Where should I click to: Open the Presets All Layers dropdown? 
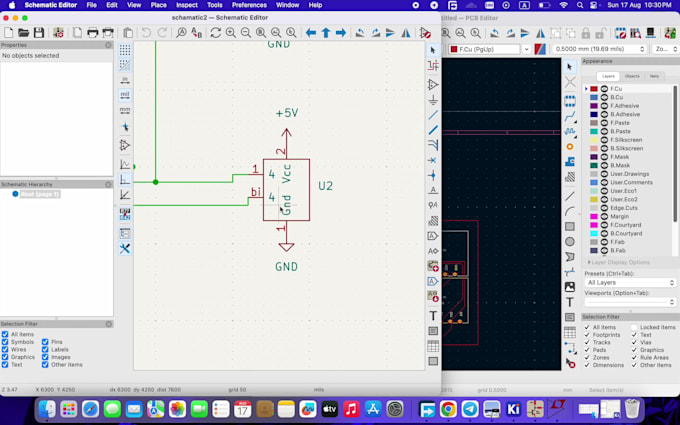tap(630, 282)
